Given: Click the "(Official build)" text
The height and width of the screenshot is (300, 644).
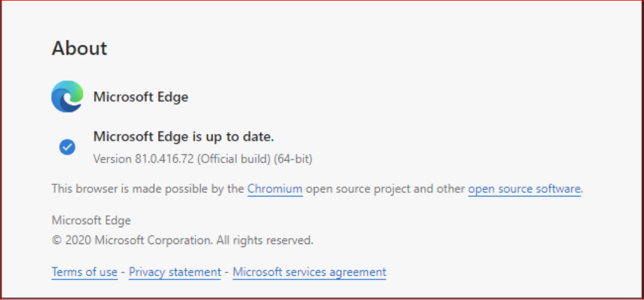Looking at the screenshot, I should pos(234,159).
